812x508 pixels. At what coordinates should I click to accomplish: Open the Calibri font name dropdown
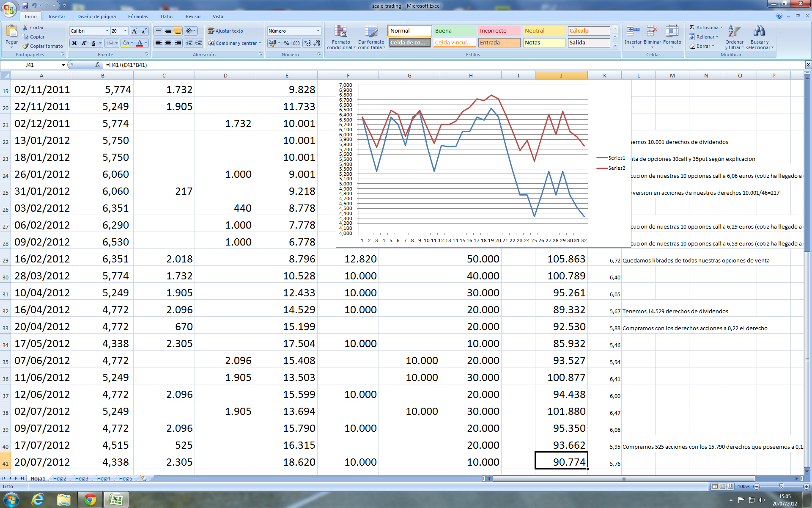(x=107, y=31)
